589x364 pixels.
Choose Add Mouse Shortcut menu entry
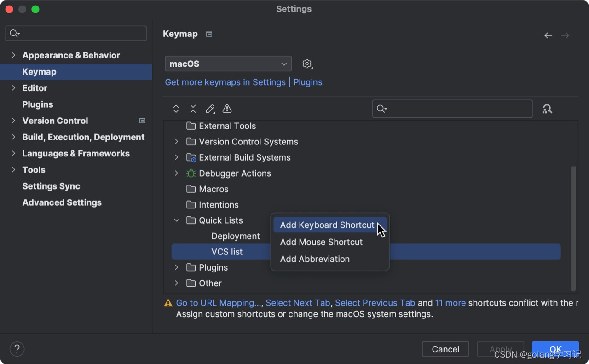coord(321,242)
